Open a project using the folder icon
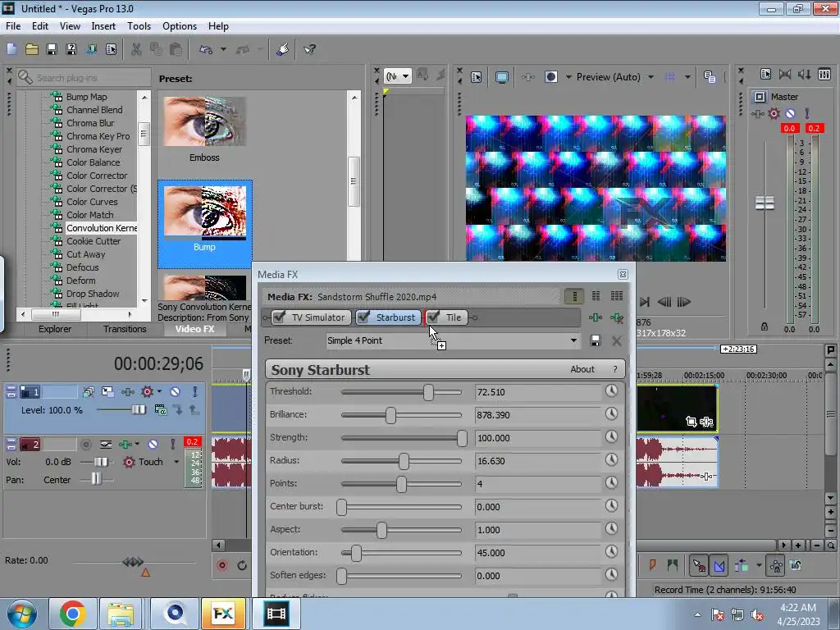This screenshot has height=630, width=840. (x=32, y=49)
